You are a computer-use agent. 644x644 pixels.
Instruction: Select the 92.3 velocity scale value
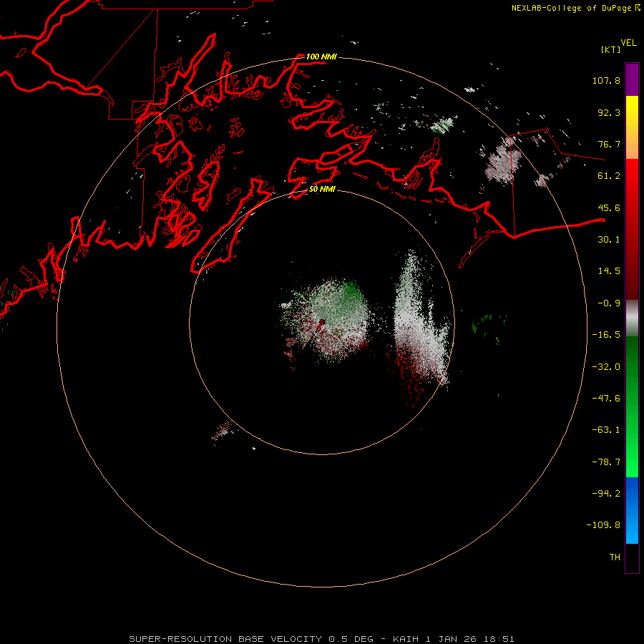click(609, 112)
